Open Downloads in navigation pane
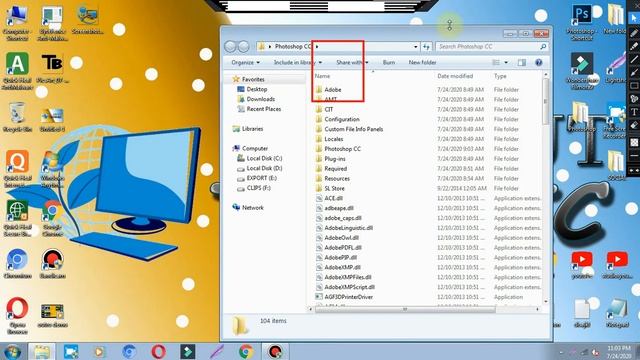640x360 pixels. [x=260, y=99]
